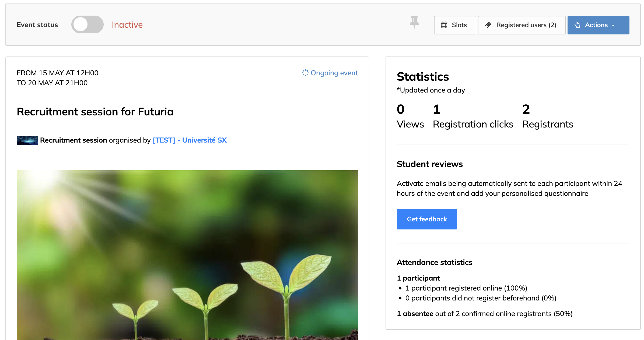Click the Views statistic
644x340 pixels.
click(x=410, y=116)
